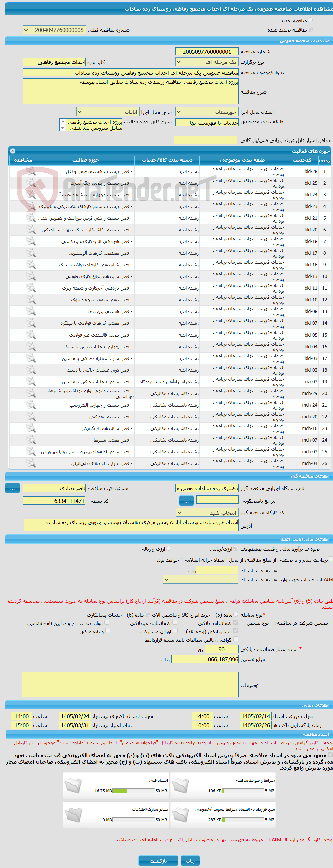This screenshot has width=333, height=868.
Task: Toggle اوراق مشارکت checkbox
Action: click(x=175, y=630)
